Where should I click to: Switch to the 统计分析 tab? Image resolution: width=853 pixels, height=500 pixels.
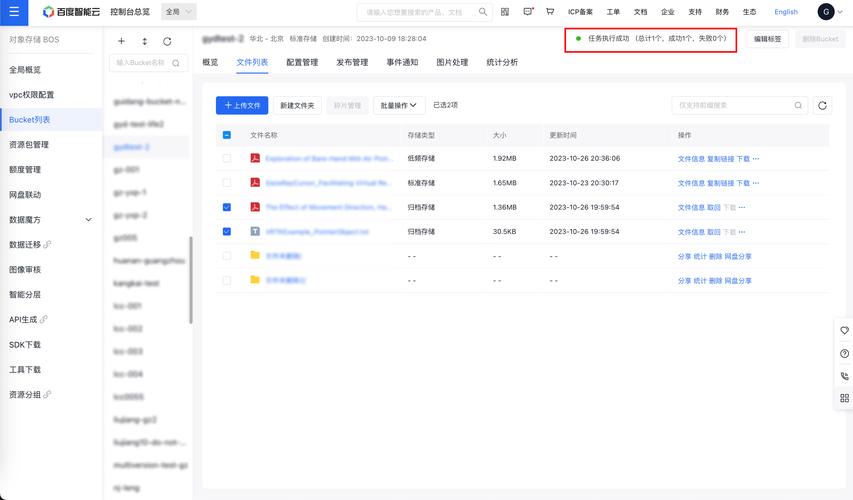tap(502, 63)
